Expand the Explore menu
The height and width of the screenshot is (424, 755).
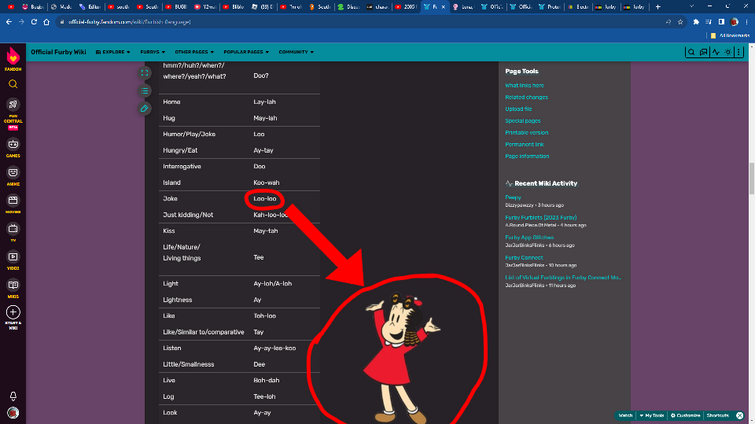point(113,52)
